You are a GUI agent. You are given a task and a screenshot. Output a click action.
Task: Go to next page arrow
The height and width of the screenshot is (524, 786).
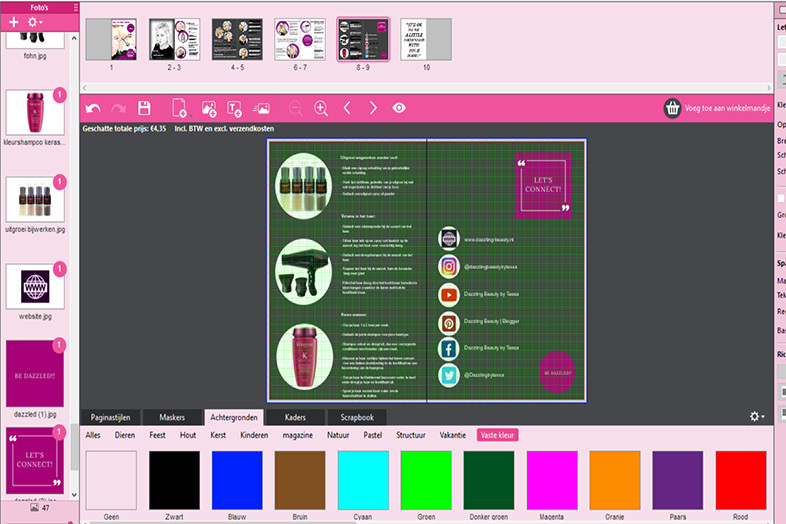[x=373, y=108]
